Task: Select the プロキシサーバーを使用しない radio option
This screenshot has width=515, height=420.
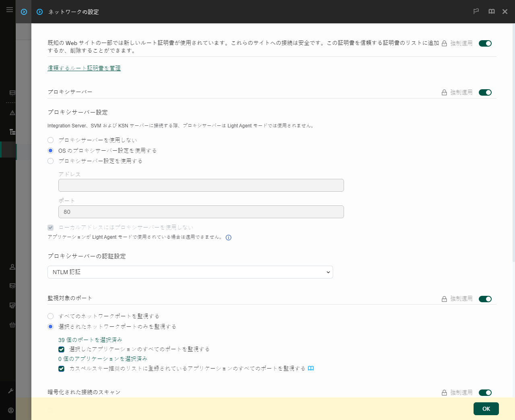Action: click(x=50, y=140)
